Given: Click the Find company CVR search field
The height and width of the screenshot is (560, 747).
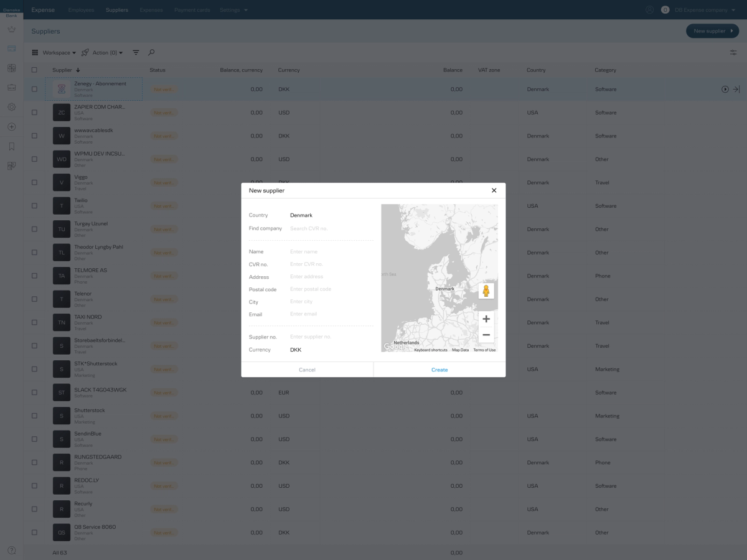Looking at the screenshot, I should coord(331,228).
